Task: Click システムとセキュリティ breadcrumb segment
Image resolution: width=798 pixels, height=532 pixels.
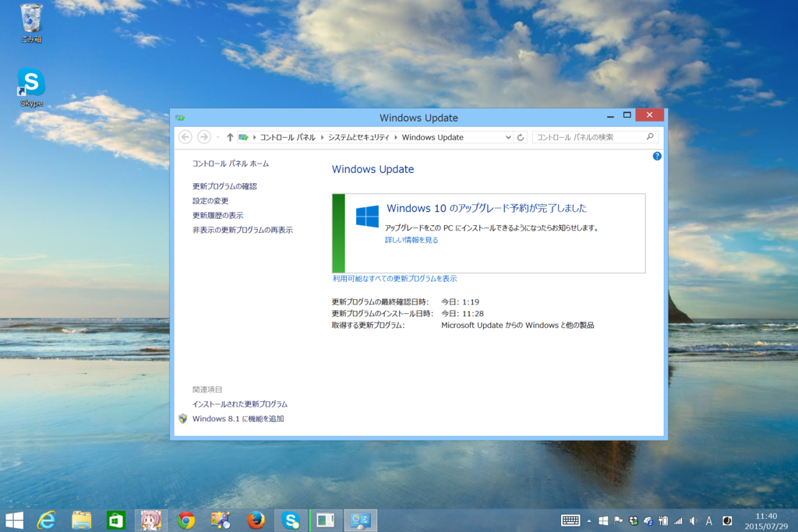Action: coord(358,137)
